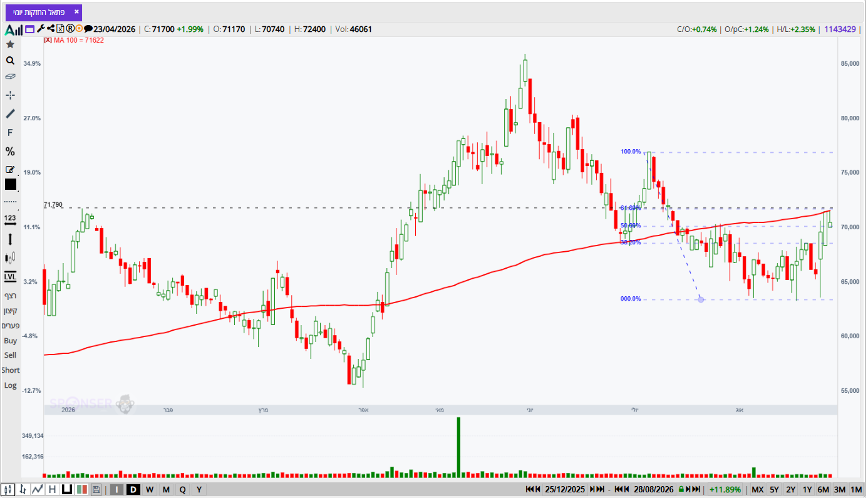Image resolution: width=868 pixels, height=498 pixels.
Task: Click the greyed two-bar chart icon
Action: click(81, 489)
